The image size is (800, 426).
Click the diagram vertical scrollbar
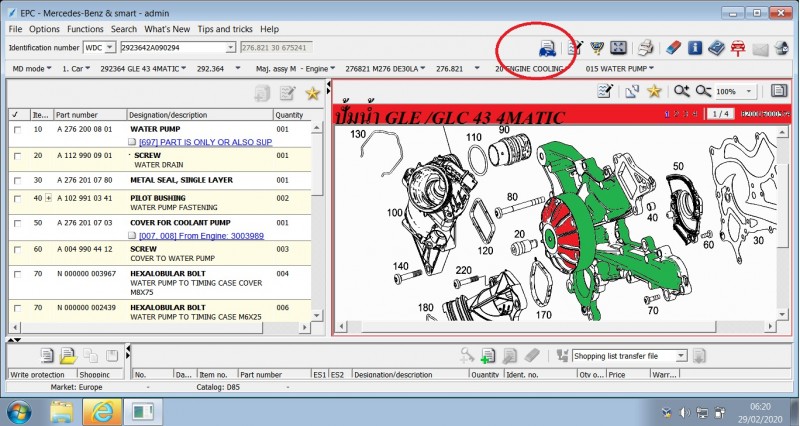(x=783, y=223)
